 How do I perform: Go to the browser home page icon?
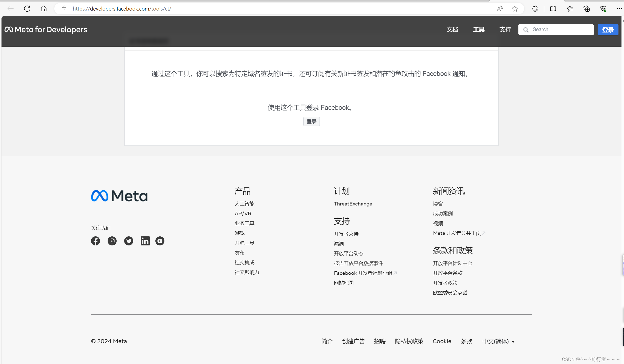pyautogui.click(x=44, y=9)
